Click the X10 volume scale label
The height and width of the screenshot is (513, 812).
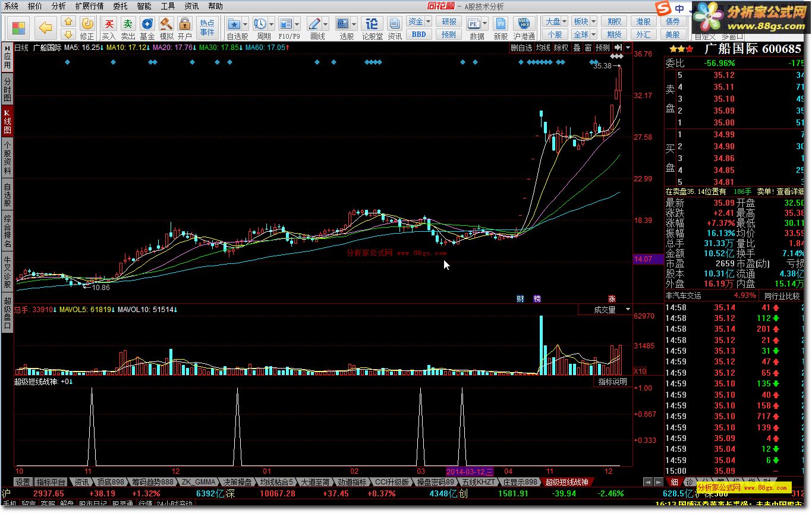(641, 371)
